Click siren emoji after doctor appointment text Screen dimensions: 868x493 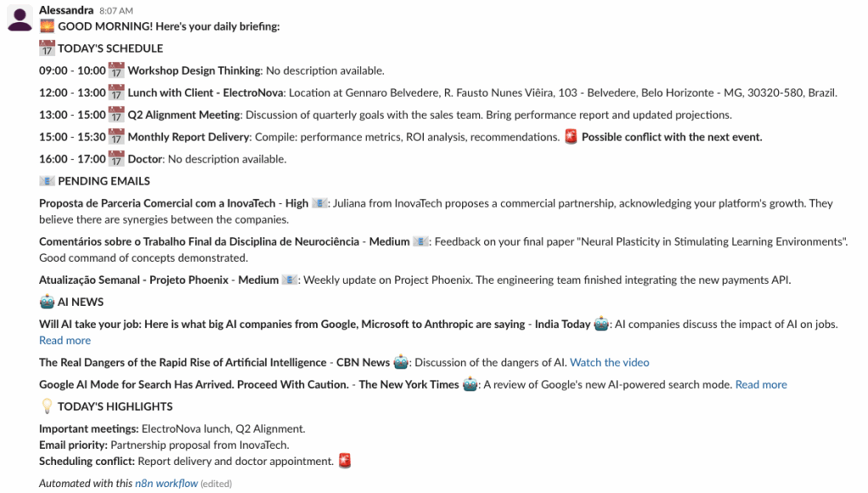[344, 461]
